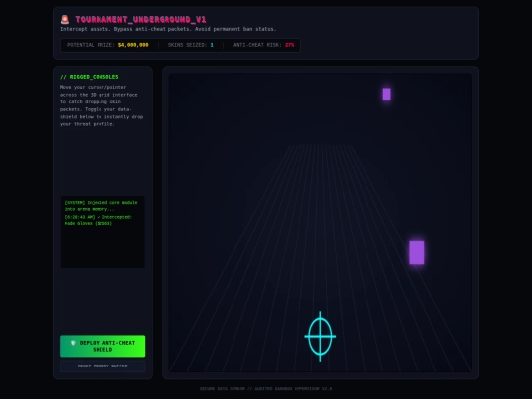Click the [SYSTEM] injected core module log line
Viewport: 532px width, 399px height.
tap(100, 206)
